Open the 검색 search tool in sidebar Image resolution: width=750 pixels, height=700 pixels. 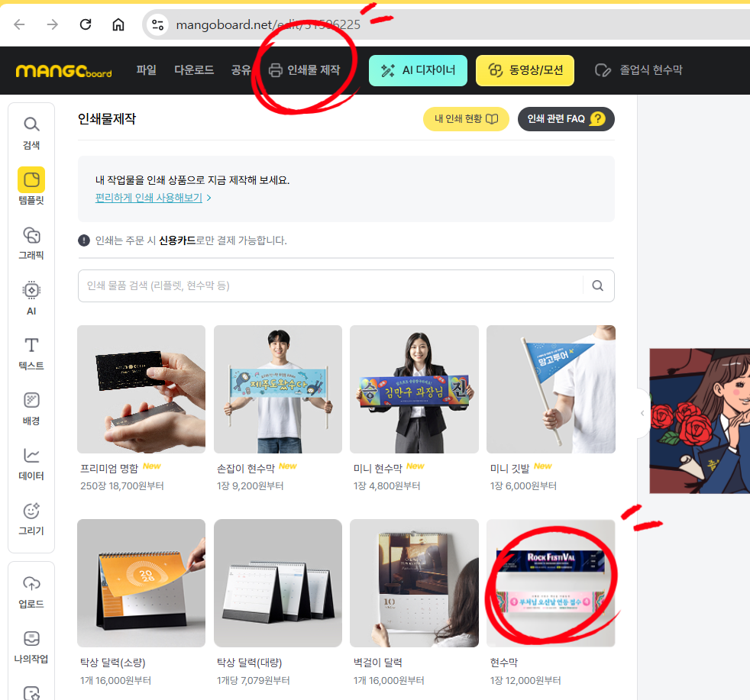click(x=31, y=131)
